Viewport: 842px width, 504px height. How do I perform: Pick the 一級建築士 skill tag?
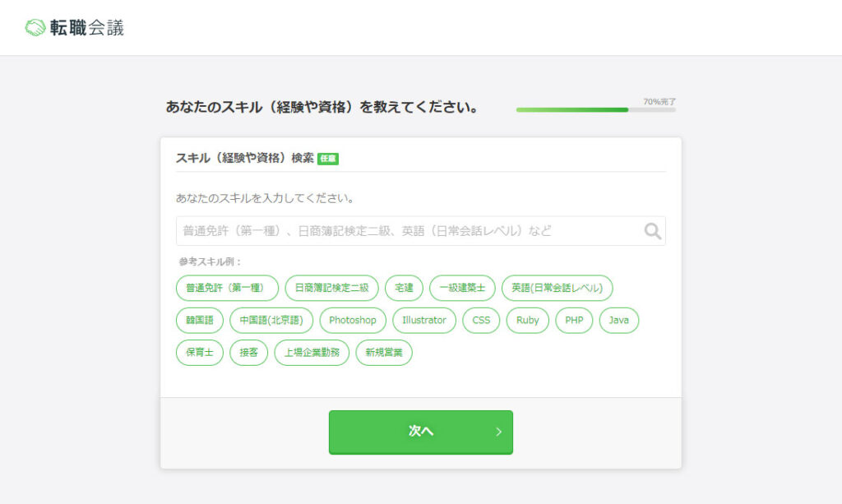[461, 288]
